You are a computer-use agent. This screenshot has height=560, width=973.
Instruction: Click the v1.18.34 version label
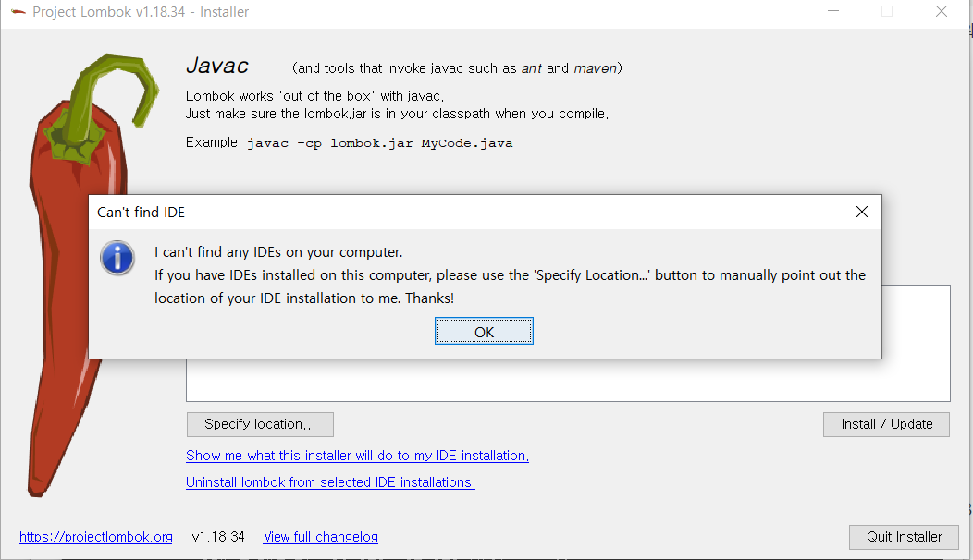point(218,536)
